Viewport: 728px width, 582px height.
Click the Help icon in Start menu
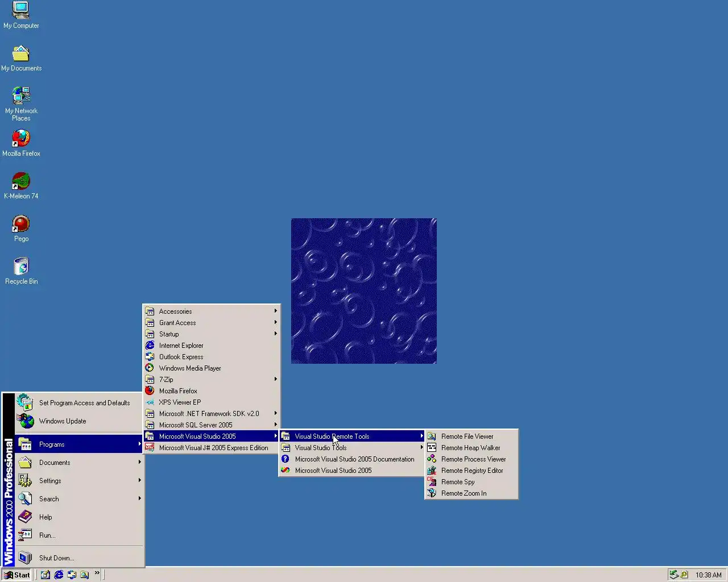(x=25, y=517)
